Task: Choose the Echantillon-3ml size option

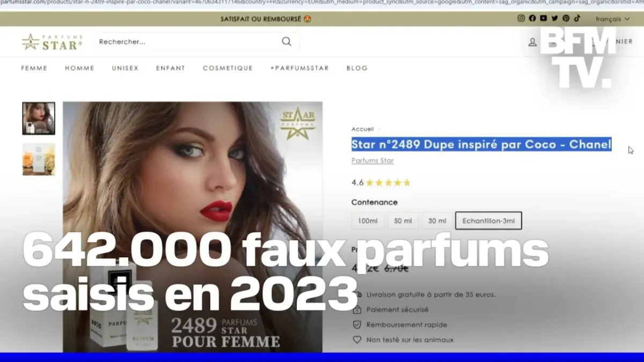Action: [488, 220]
